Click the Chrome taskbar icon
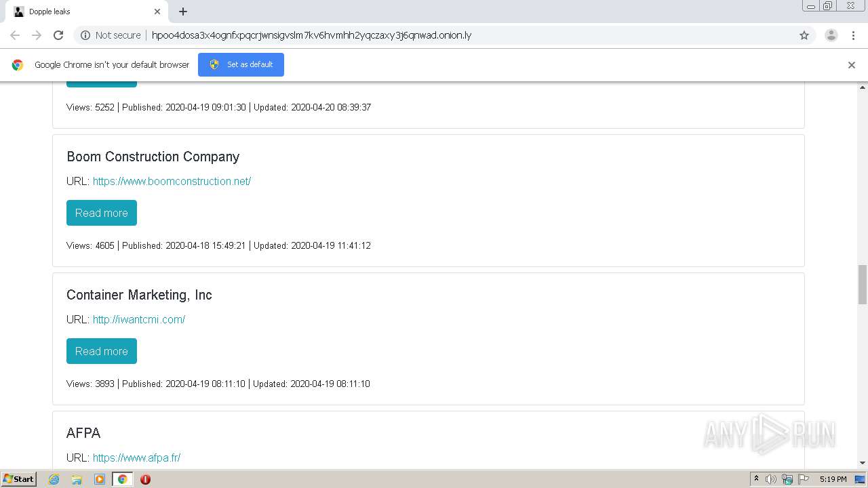 point(122,479)
